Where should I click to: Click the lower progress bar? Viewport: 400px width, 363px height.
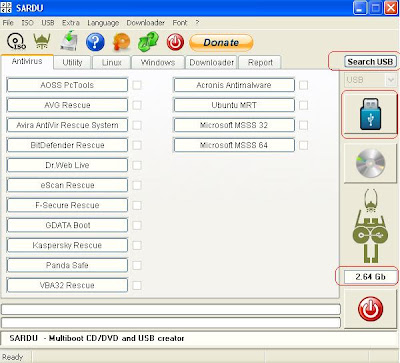[171, 322]
